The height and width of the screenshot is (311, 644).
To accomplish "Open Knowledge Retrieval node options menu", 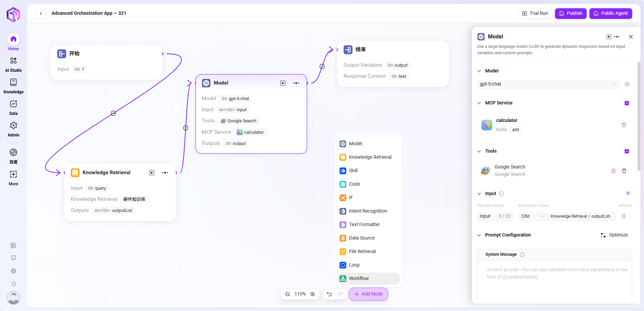I will tap(165, 173).
